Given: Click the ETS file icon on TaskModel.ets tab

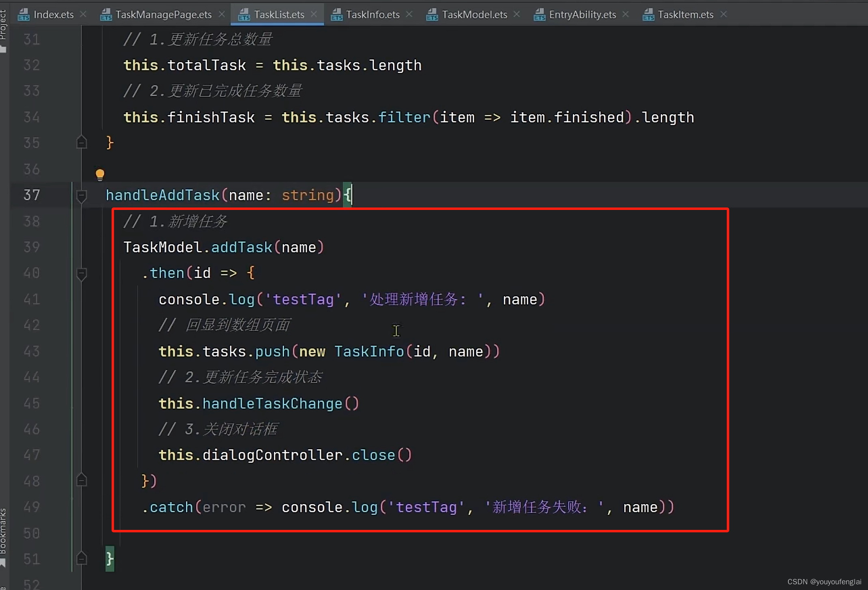Looking at the screenshot, I should 432,15.
